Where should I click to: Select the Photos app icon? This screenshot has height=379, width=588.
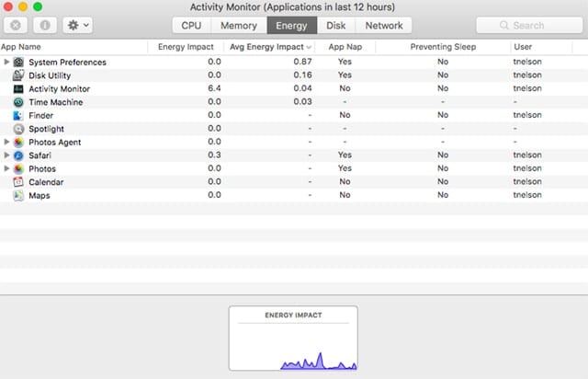(x=19, y=169)
